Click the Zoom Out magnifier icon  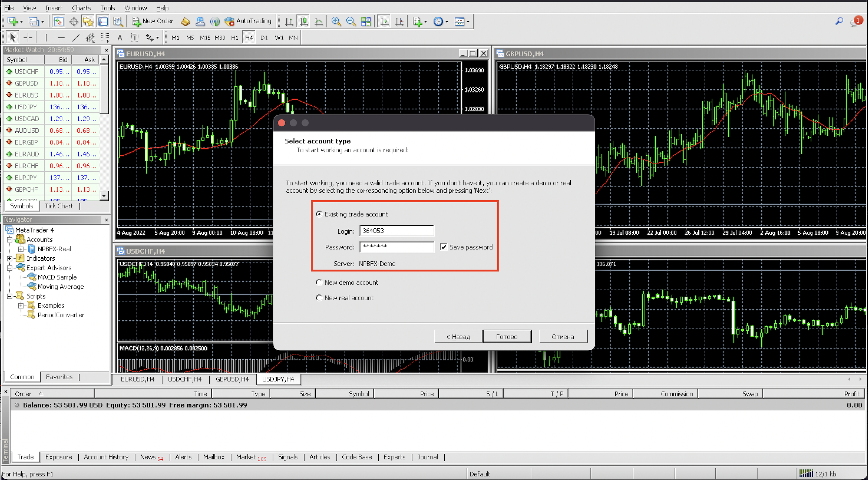click(x=351, y=21)
